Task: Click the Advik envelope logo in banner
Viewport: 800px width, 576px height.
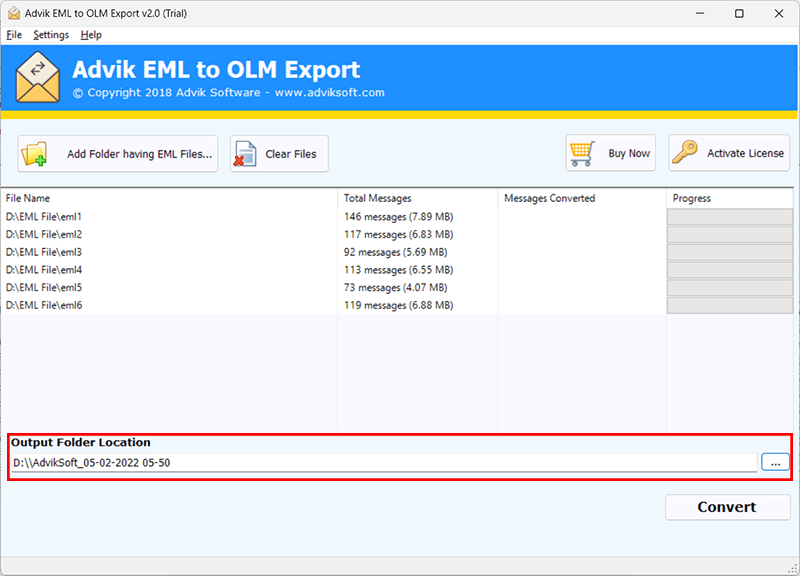Action: 38,78
